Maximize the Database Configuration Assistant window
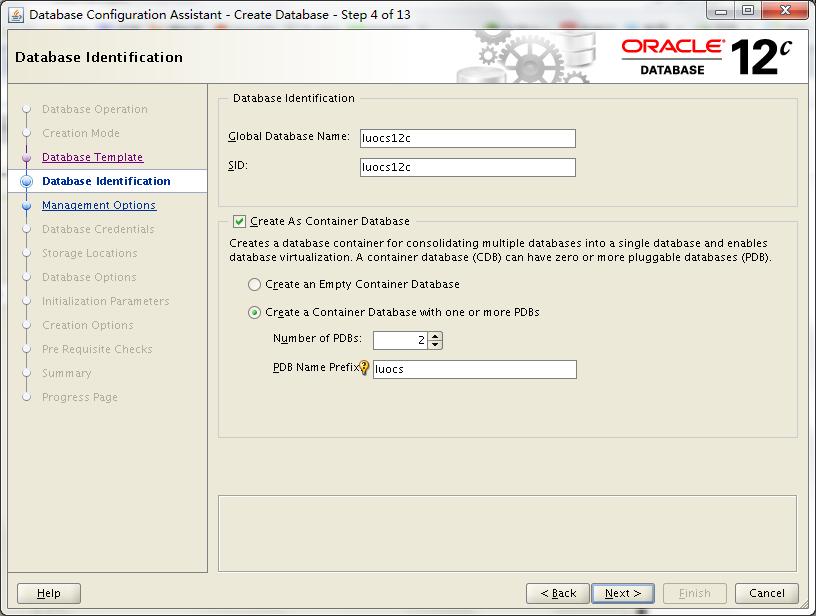Screen dimensions: 816x616 tap(748, 11)
